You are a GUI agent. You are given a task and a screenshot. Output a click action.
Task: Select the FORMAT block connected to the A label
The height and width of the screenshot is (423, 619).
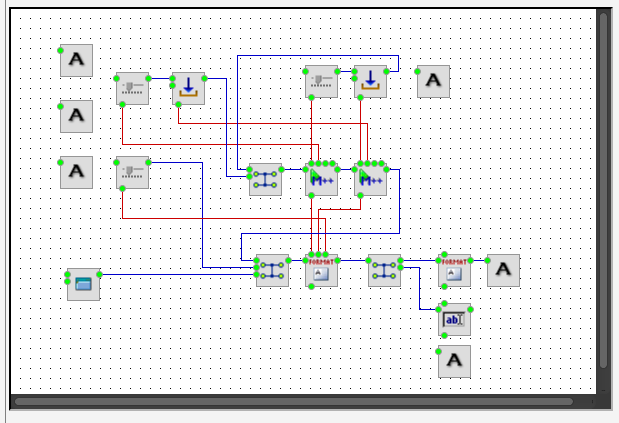coord(454,270)
